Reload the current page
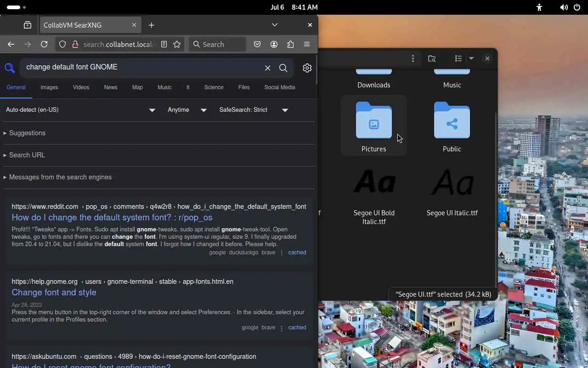Screen dimensions: 588x368 (44, 44)
